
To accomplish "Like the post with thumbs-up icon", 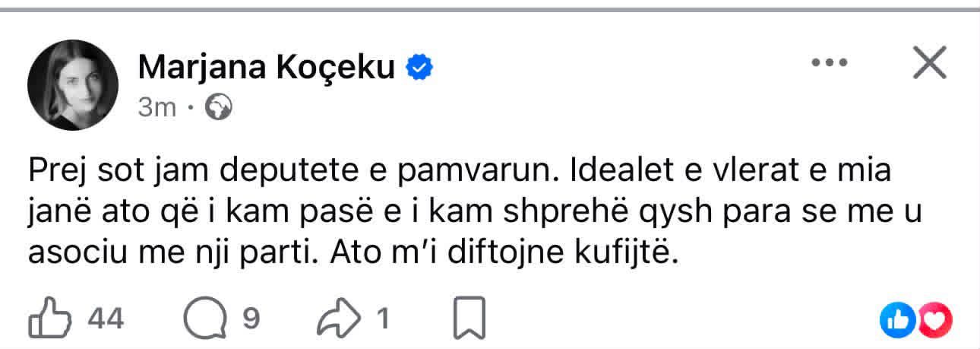I will (x=50, y=319).
